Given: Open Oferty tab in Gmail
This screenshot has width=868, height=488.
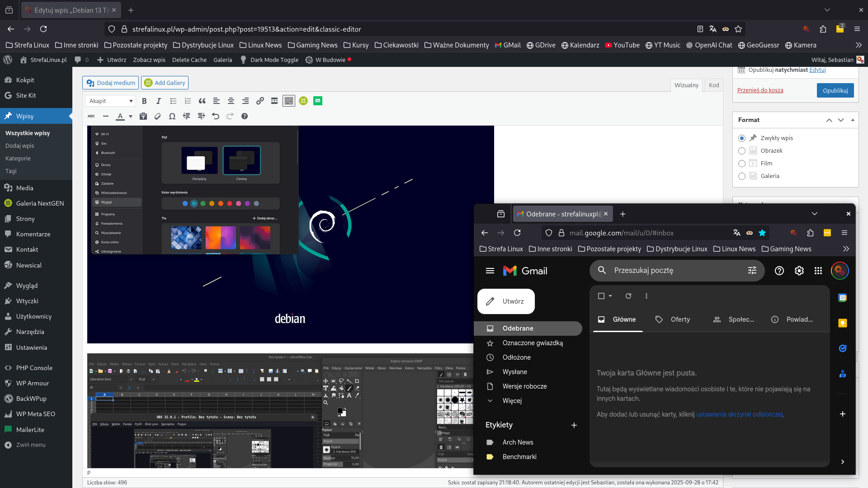Looking at the screenshot, I should (x=673, y=319).
